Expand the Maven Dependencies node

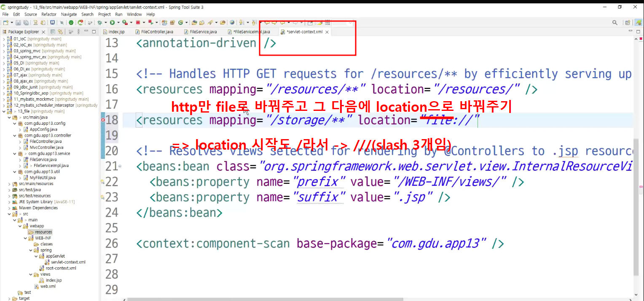click(x=9, y=208)
